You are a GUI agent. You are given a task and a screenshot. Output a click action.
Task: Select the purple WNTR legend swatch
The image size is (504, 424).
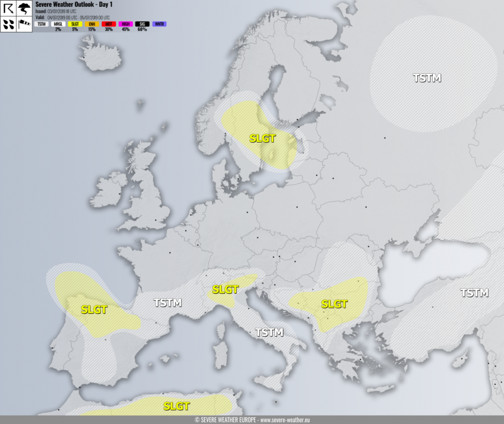[160, 24]
